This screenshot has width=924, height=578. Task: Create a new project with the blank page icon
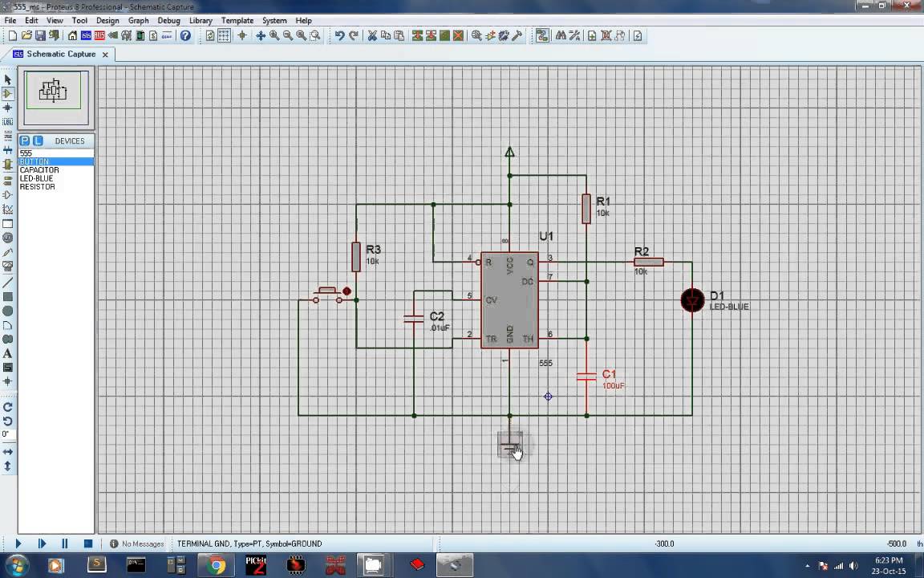pos(12,36)
